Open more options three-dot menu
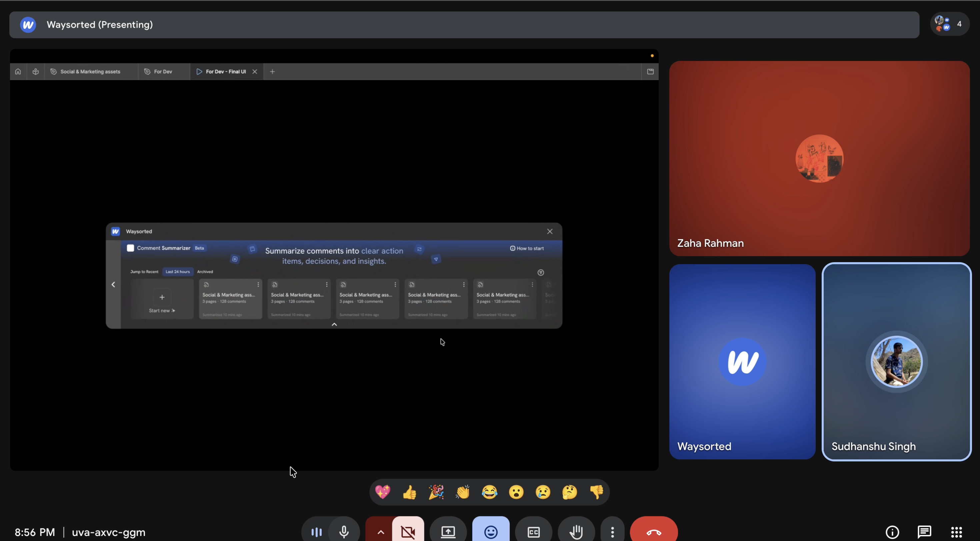 coord(612,531)
